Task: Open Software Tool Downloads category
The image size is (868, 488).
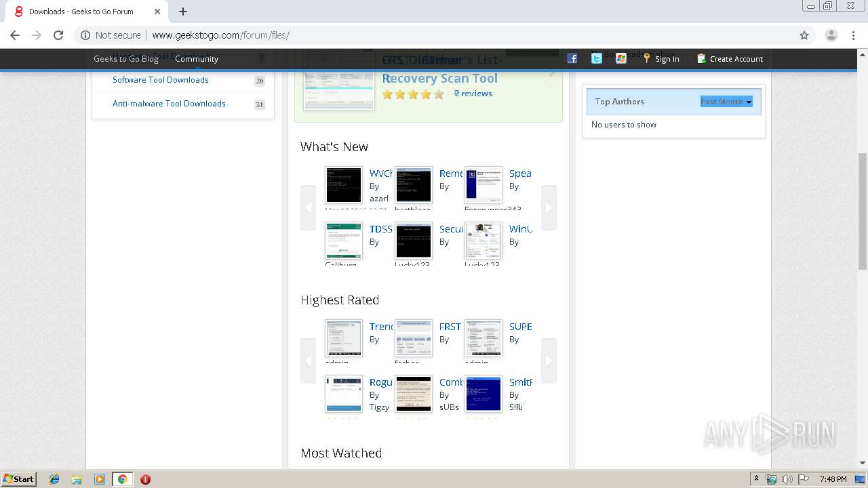Action: (x=161, y=80)
